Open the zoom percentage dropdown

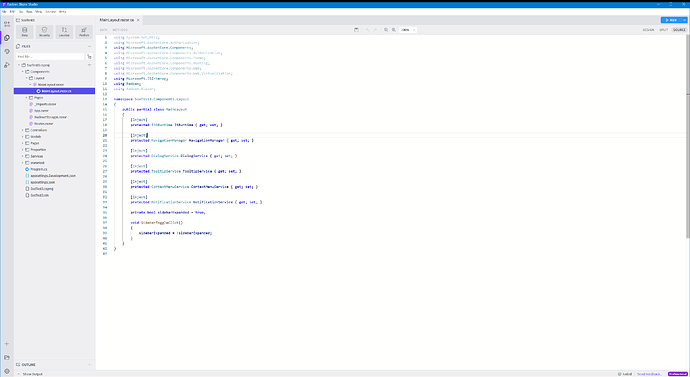[x=408, y=30]
